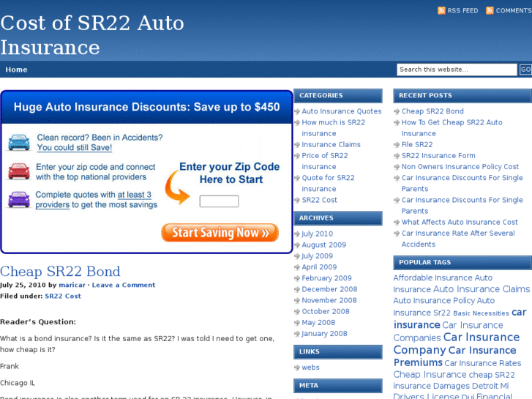Click the zip code input box
This screenshot has width=532, height=399.
click(x=219, y=201)
